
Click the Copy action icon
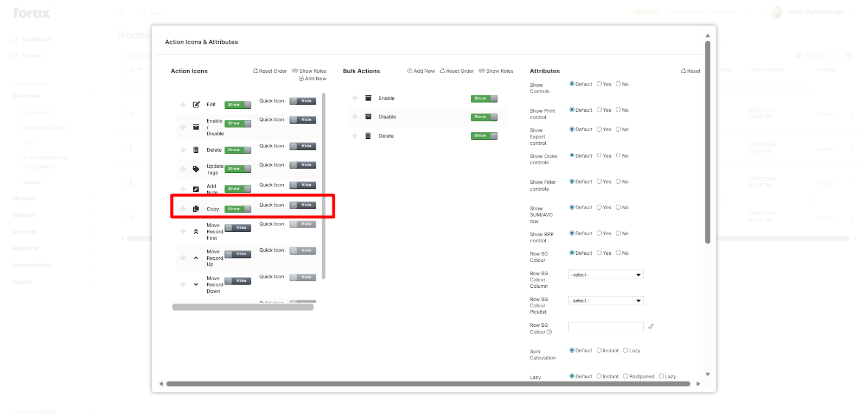point(196,209)
